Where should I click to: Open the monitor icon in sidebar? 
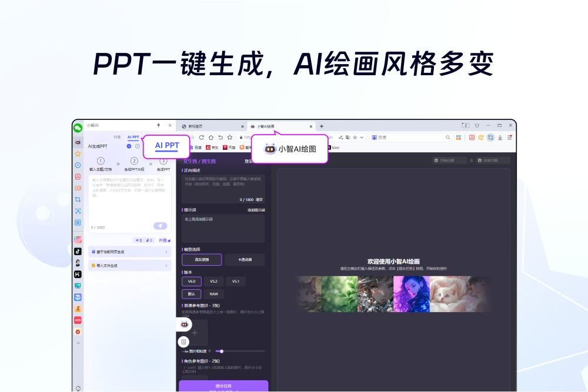(x=78, y=286)
